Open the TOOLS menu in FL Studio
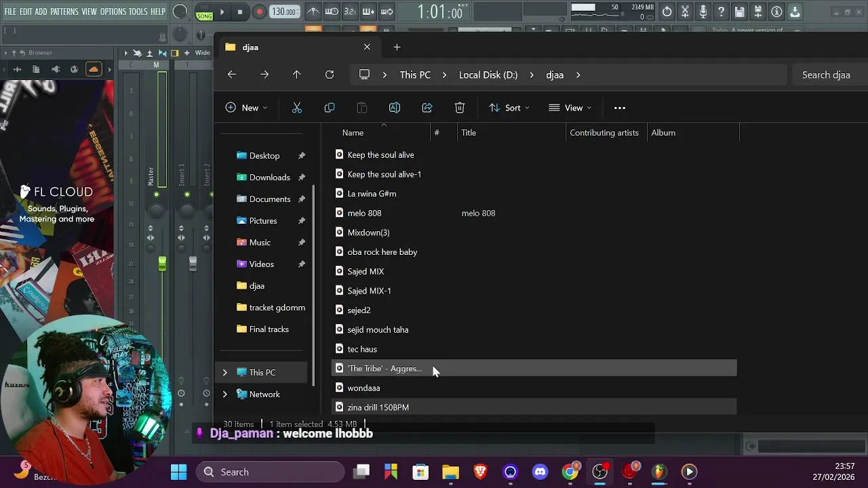 (138, 12)
